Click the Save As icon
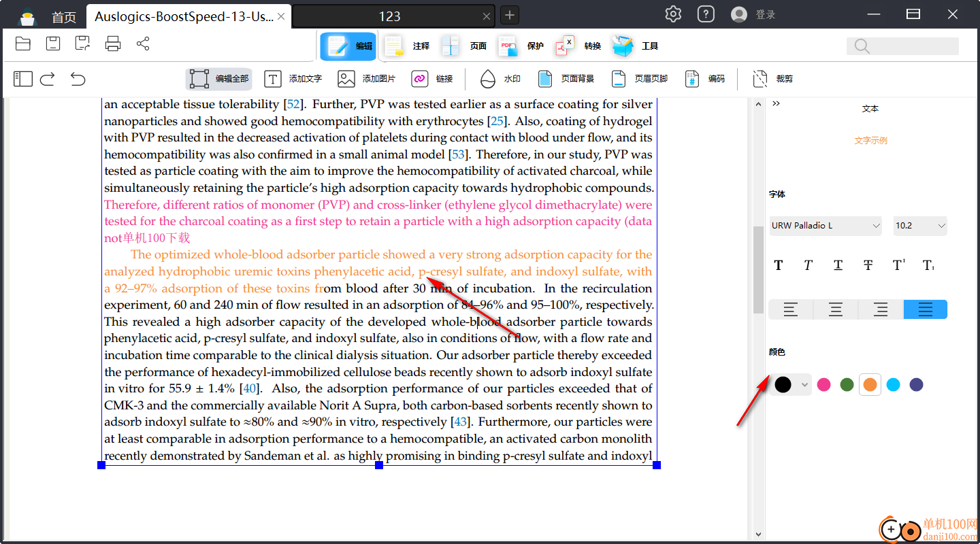 click(83, 44)
